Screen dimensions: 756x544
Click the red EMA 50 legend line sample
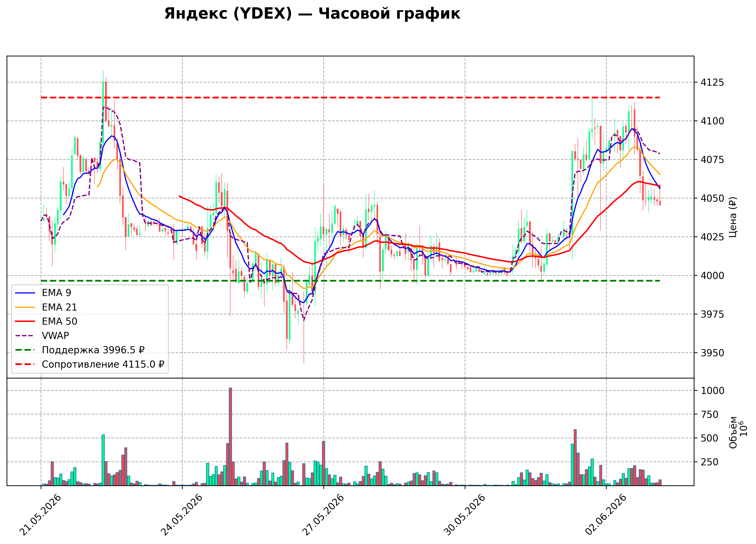tap(25, 321)
